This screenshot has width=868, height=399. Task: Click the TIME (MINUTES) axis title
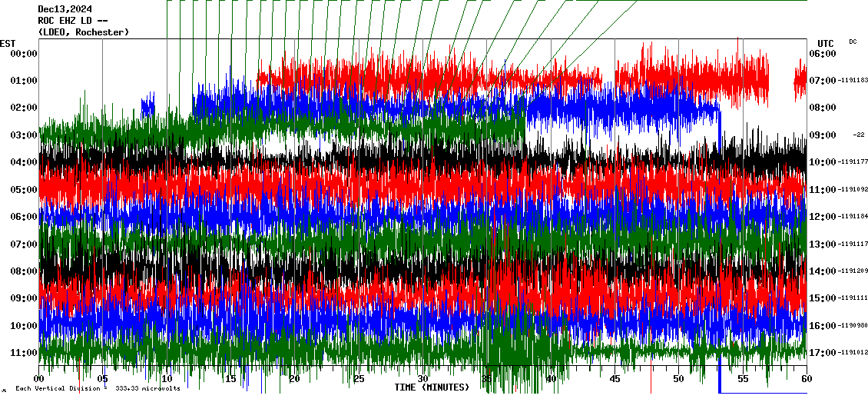[432, 387]
